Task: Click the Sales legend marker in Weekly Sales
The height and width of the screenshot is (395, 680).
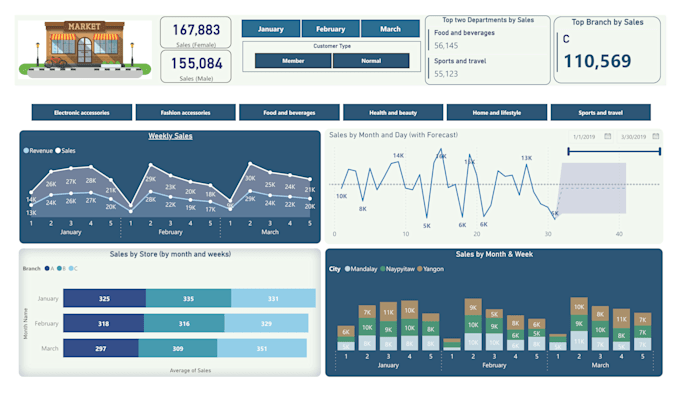Action: coord(58,150)
